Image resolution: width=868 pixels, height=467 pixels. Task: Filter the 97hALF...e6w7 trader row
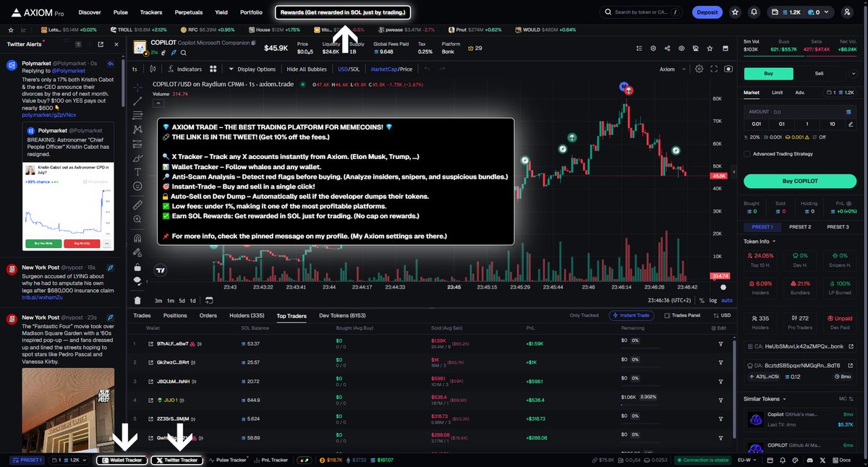[720, 343]
